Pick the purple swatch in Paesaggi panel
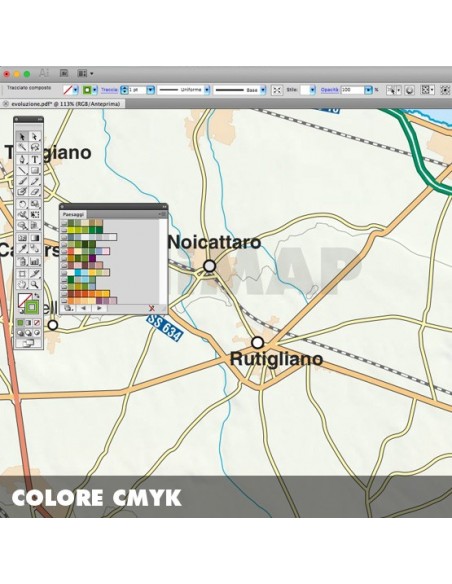Image resolution: width=452 pixels, height=584 pixels. point(92,258)
